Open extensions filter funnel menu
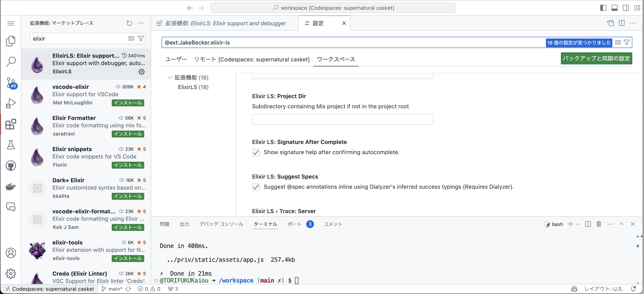The width and height of the screenshot is (644, 294). click(x=141, y=39)
